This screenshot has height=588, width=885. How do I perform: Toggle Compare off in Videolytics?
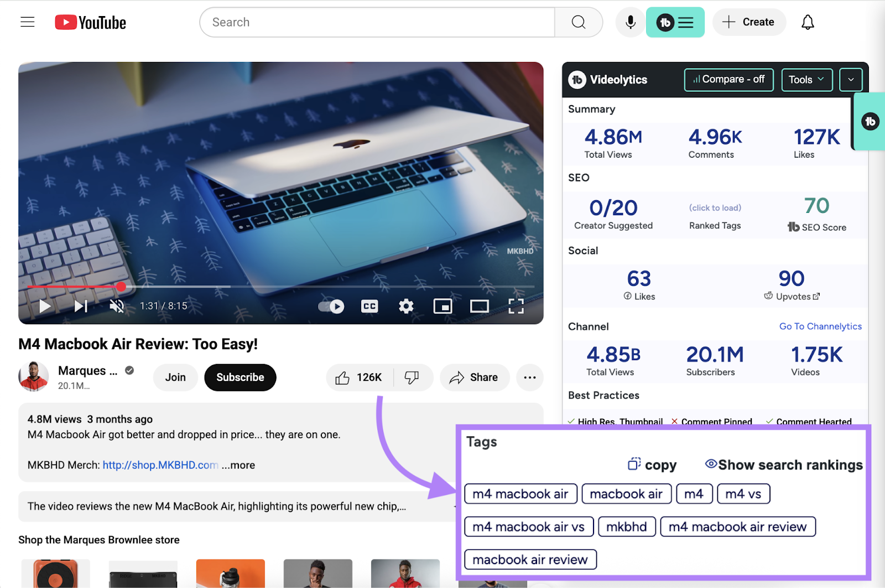click(x=728, y=79)
